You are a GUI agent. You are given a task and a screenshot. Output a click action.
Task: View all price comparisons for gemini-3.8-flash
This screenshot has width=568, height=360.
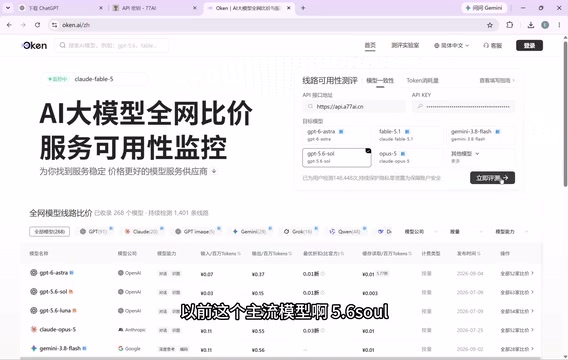(x=517, y=349)
